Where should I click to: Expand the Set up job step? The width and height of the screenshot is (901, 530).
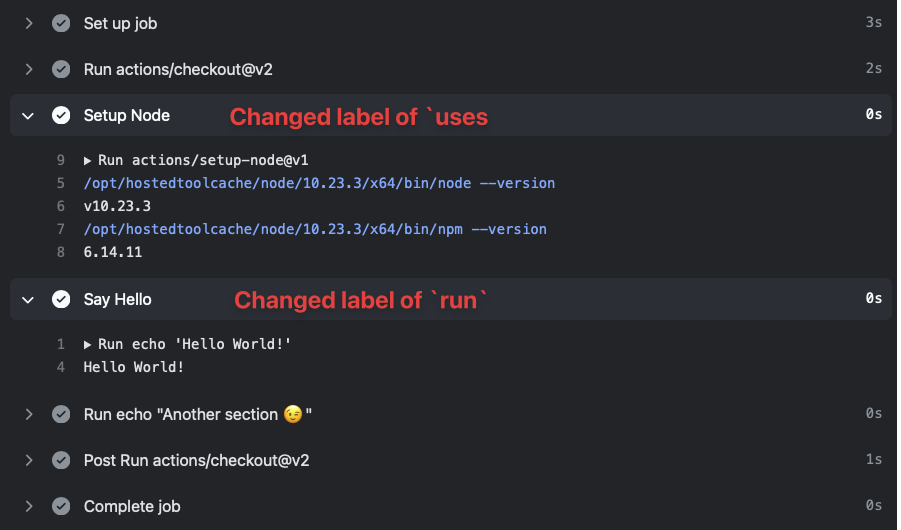click(x=29, y=23)
